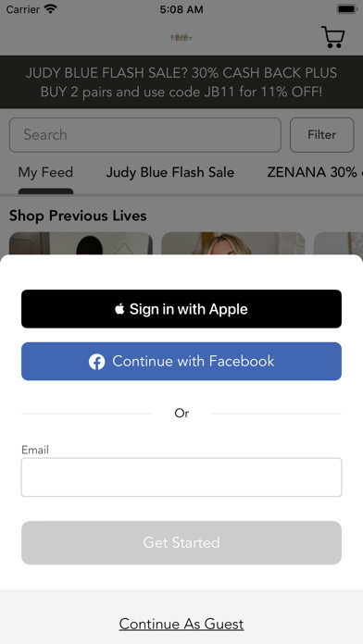
Task: Tap the Apple logo on sign-in button
Action: click(119, 309)
